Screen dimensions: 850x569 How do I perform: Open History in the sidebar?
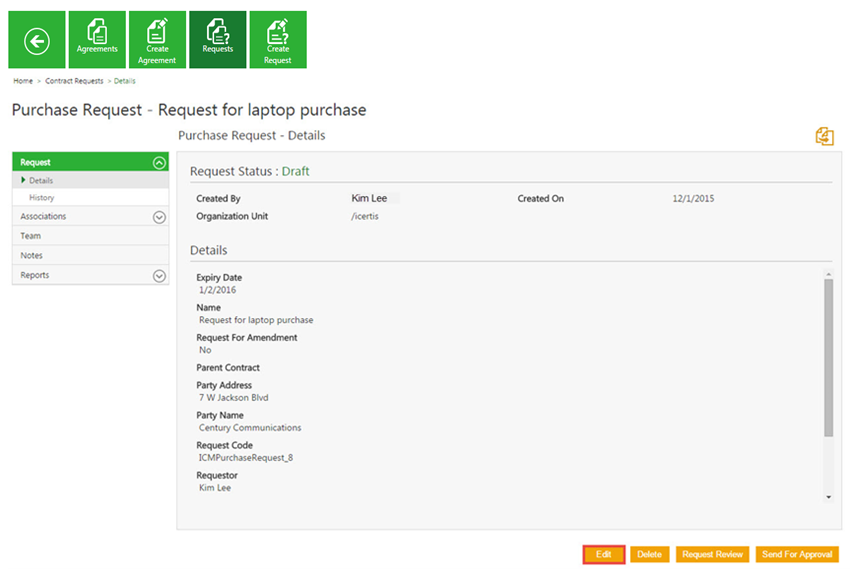click(42, 198)
